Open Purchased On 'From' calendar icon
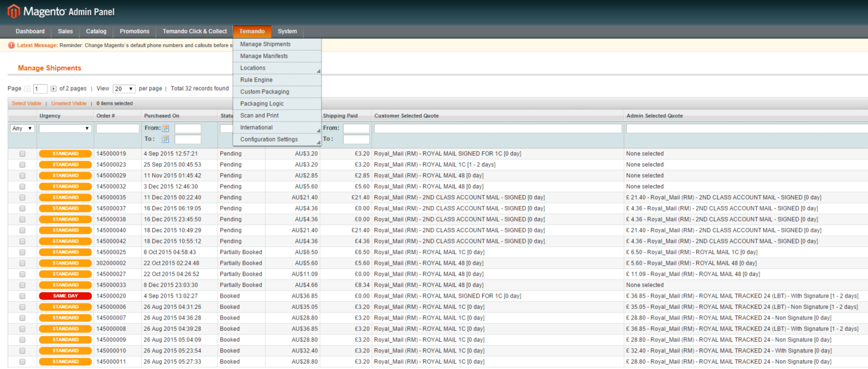Screen dimensions: 868x369 pyautogui.click(x=166, y=128)
